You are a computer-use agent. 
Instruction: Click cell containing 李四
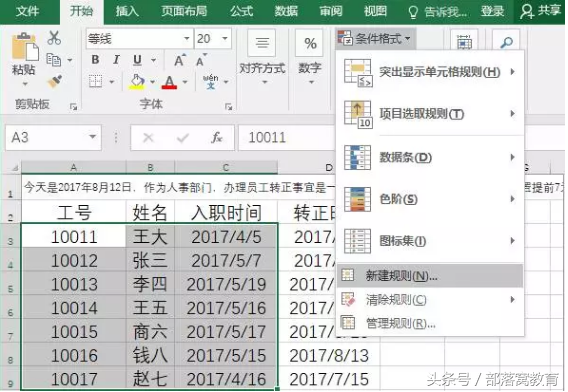click(150, 284)
